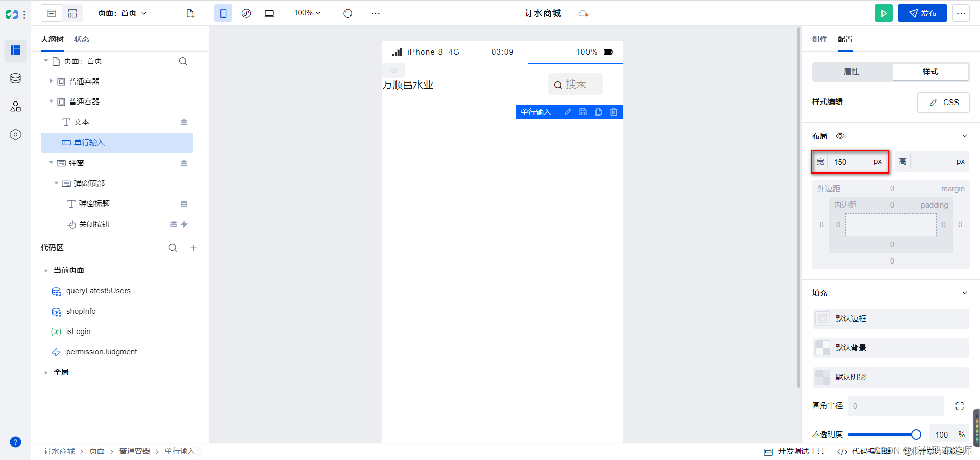This screenshot has height=460, width=980.
Task: Switch to 组件 tab
Action: point(820,39)
